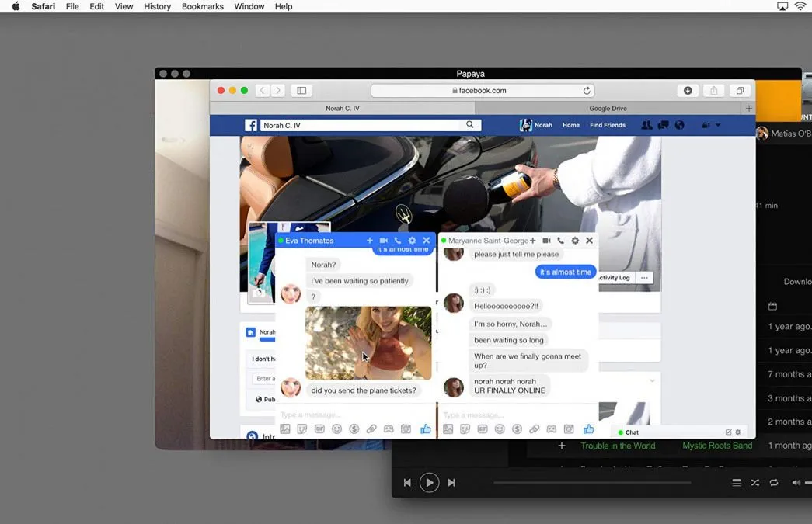The width and height of the screenshot is (812, 524).
Task: Add friends to Maryanne Saint-George chat
Action: 533,241
